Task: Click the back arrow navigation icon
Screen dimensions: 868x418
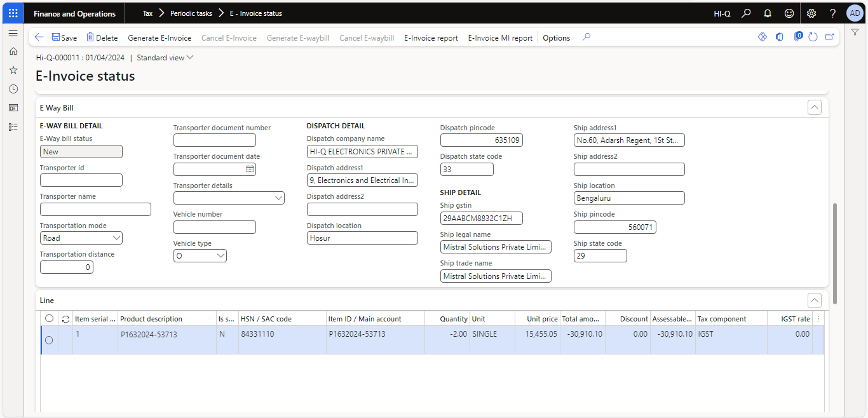Action: (39, 37)
